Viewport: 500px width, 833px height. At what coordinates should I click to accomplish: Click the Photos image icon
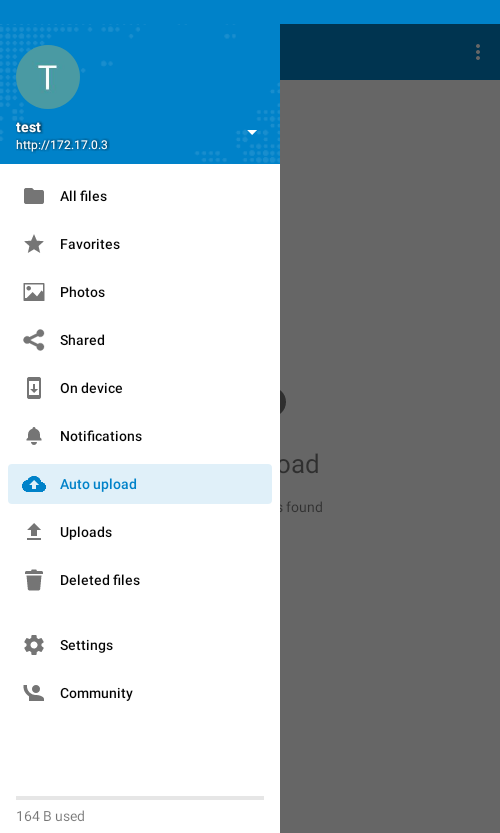pyautogui.click(x=34, y=292)
